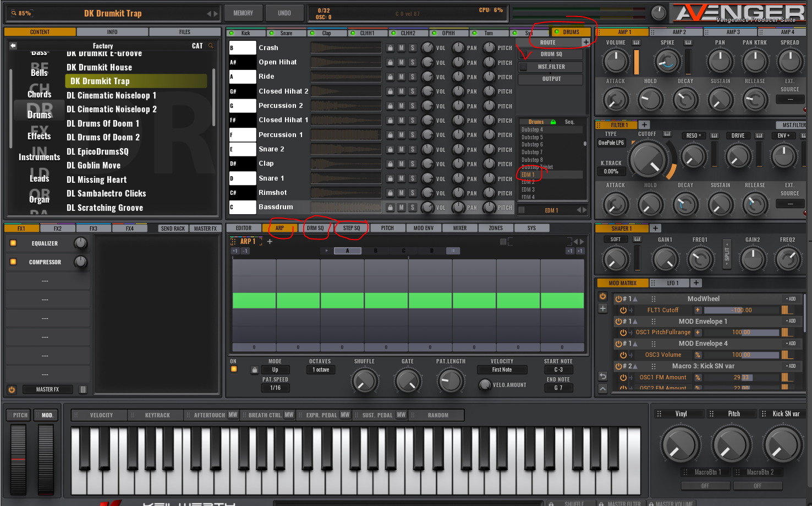Click the up chevron icon in the mod matrix sidebar

pos(603,389)
